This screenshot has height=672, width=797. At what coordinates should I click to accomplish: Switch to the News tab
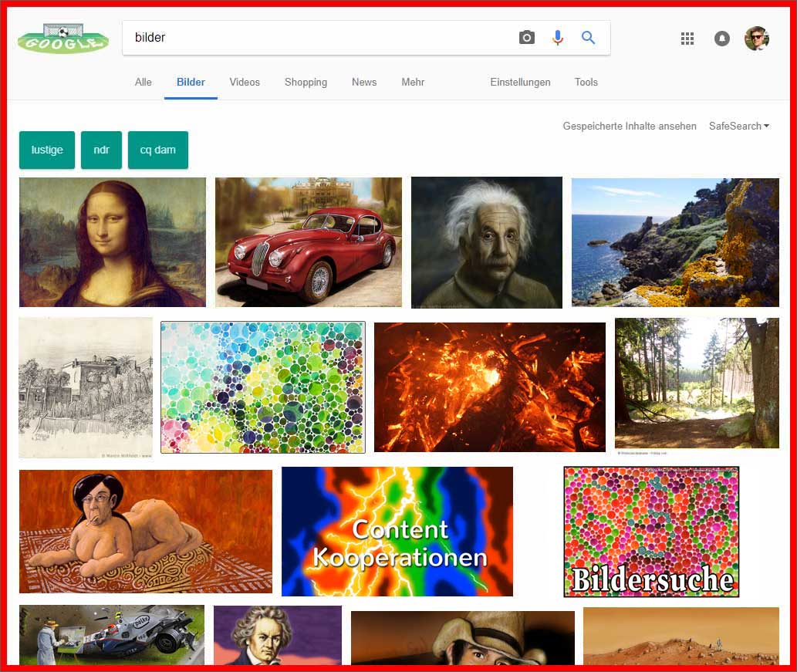(364, 83)
